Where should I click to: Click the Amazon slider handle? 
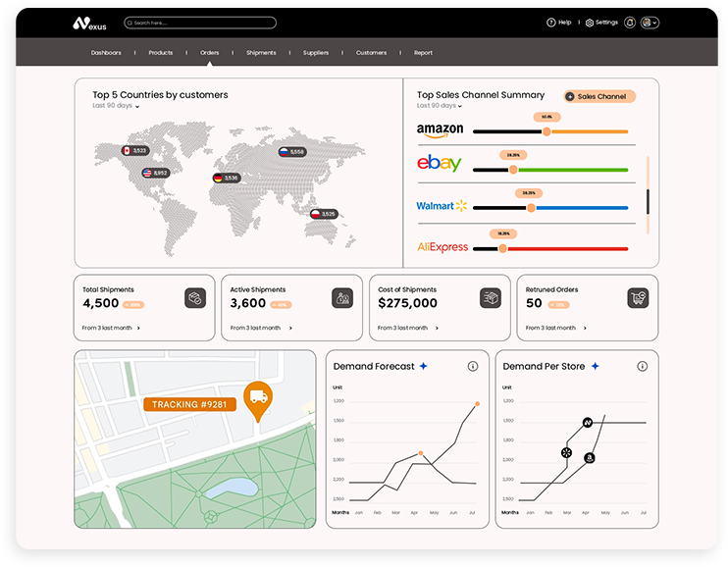pos(546,131)
